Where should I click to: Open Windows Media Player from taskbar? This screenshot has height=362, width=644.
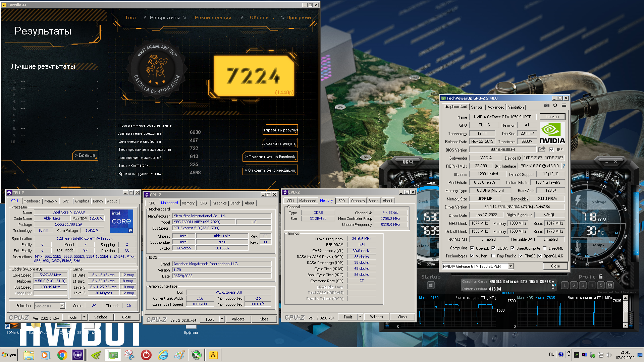click(45, 355)
